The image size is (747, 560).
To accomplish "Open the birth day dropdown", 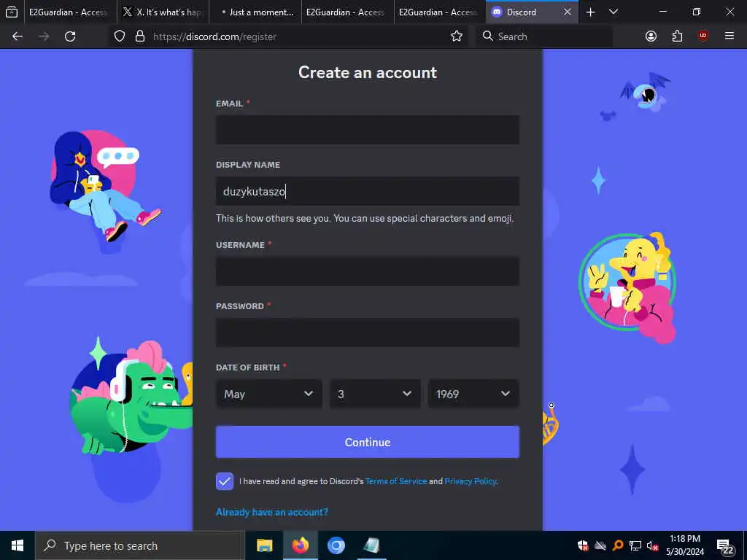I will pyautogui.click(x=375, y=394).
